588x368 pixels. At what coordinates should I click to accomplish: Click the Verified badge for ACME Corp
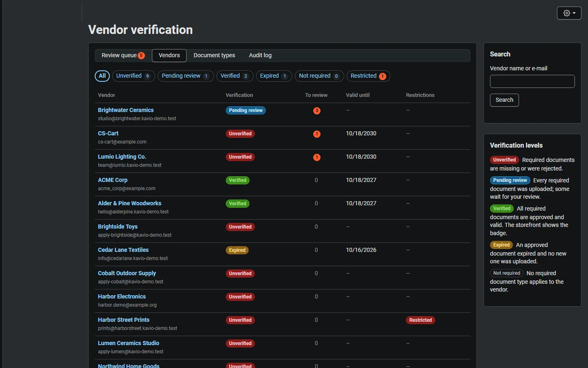click(x=238, y=180)
